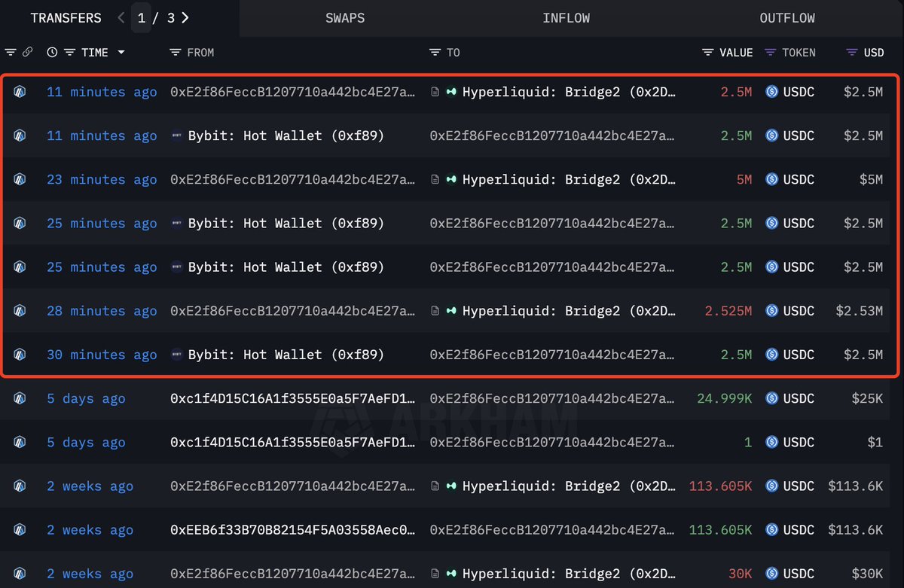The width and height of the screenshot is (904, 588).
Task: Open the USD column filter
Action: point(852,53)
